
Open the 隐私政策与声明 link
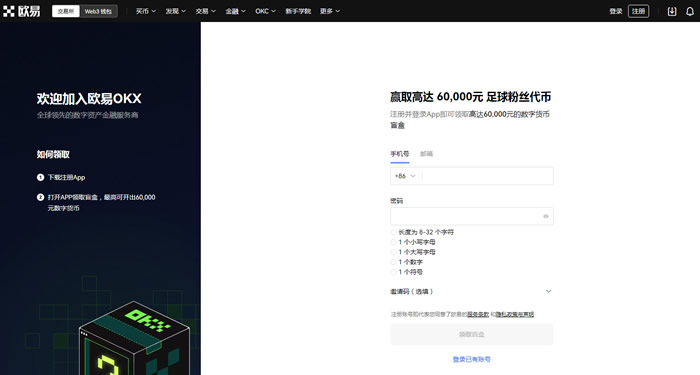(x=515, y=315)
